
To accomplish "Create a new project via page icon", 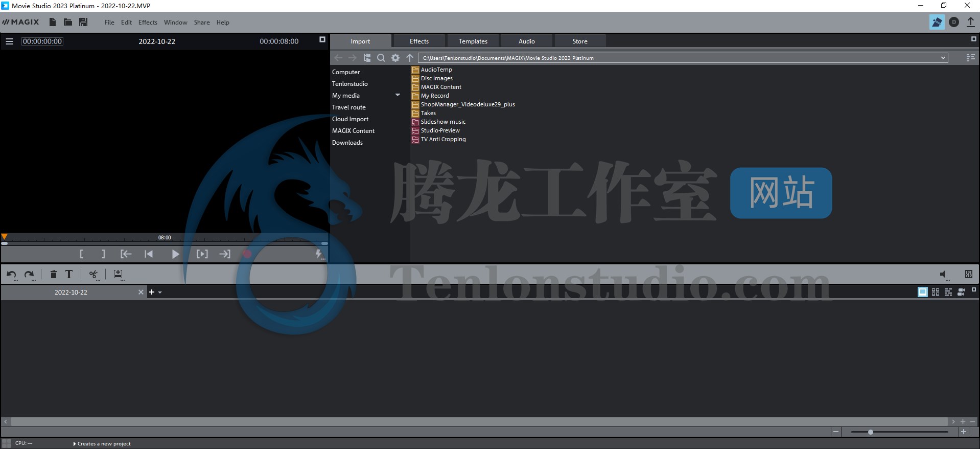I will (x=52, y=22).
